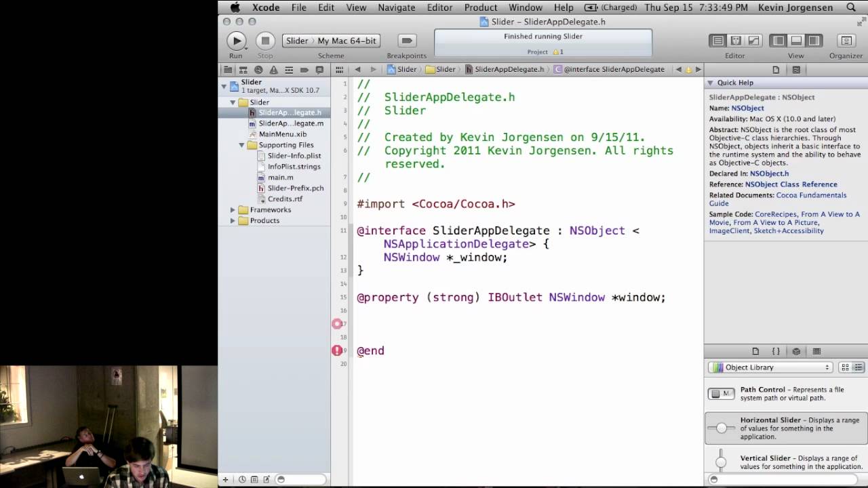
Task: Open @interface SliderAppDelegate jump bar menu
Action: click(x=610, y=70)
